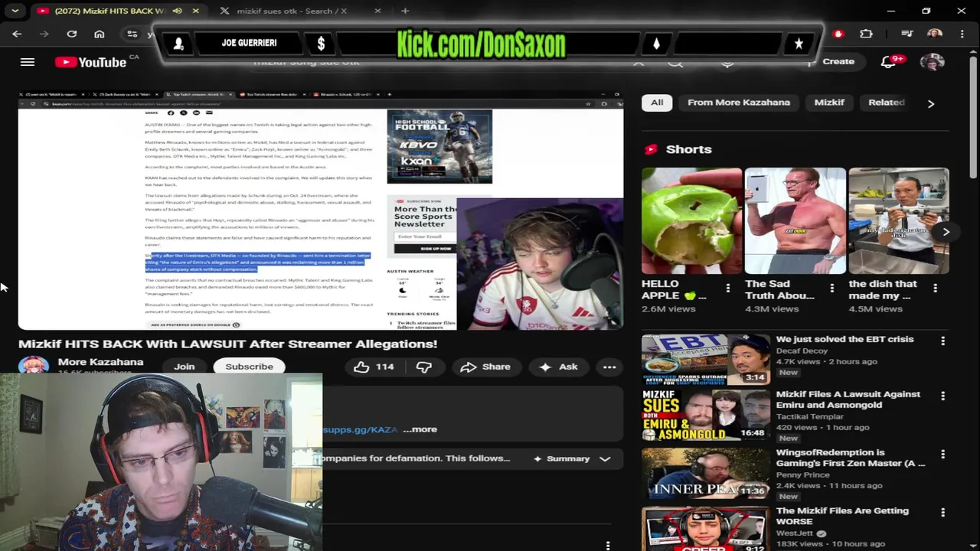Open YouTube notifications bell
Image resolution: width=980 pixels, height=551 pixels.
888,62
